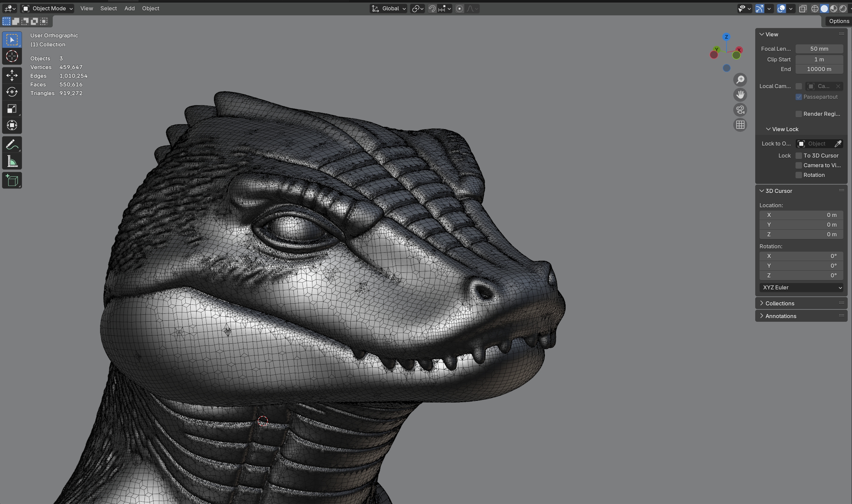852x504 pixels.
Task: Click the Options button
Action: coord(838,21)
